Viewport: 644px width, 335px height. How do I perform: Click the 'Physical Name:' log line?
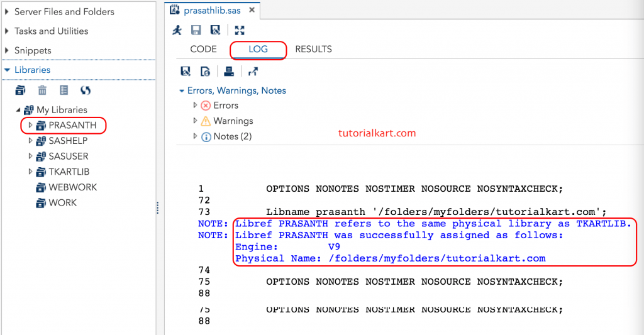[390, 259]
